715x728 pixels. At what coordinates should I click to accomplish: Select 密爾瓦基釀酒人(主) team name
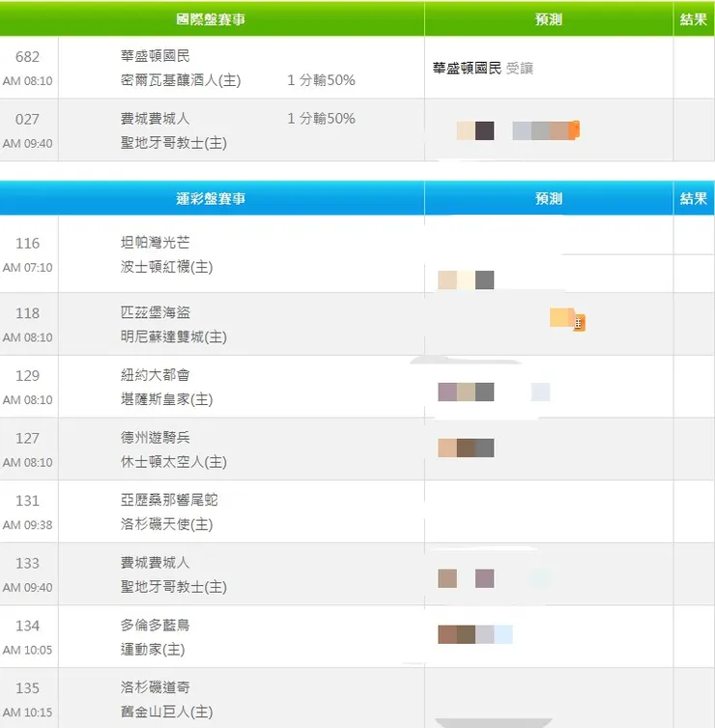[181, 80]
